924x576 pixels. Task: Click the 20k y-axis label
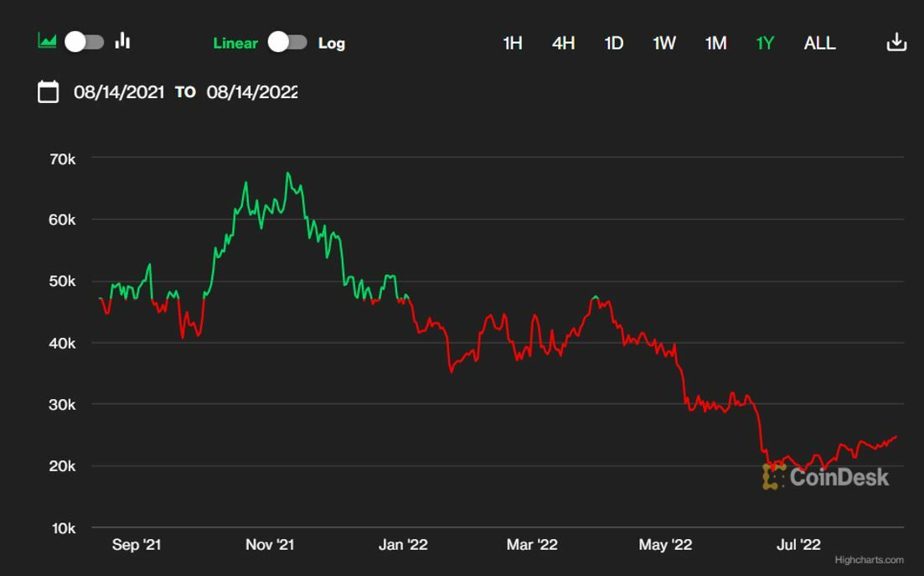coord(63,466)
